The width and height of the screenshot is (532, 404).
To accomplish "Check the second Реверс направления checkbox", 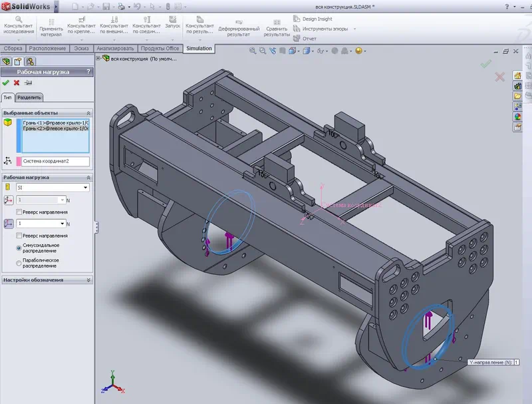I will pyautogui.click(x=18, y=236).
